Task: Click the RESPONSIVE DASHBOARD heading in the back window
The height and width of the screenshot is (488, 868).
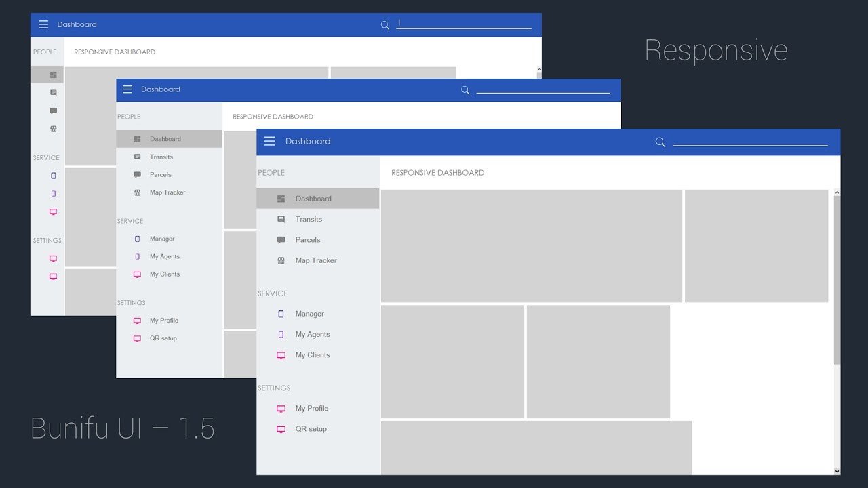Action: 115,52
